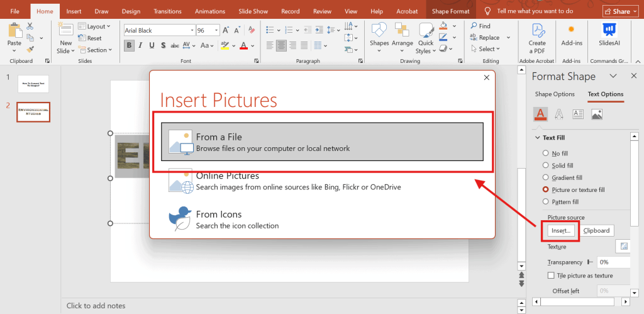The image size is (644, 314).
Task: Select slide 1 thumbnail
Action: click(33, 84)
